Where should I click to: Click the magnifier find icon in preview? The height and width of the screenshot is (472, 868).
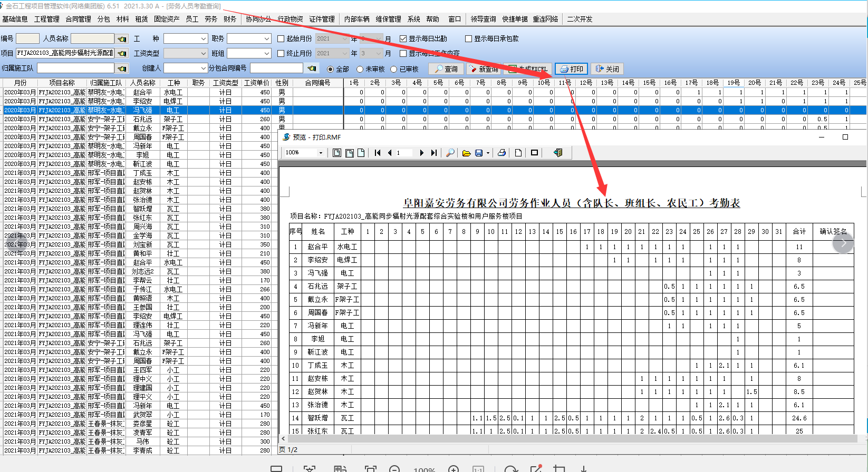coord(450,153)
